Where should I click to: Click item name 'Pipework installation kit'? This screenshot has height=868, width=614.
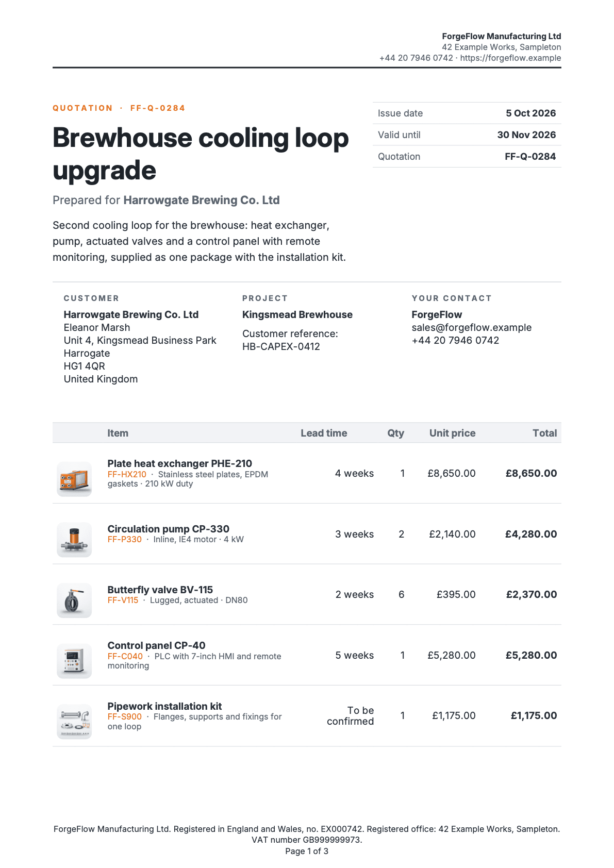point(164,706)
